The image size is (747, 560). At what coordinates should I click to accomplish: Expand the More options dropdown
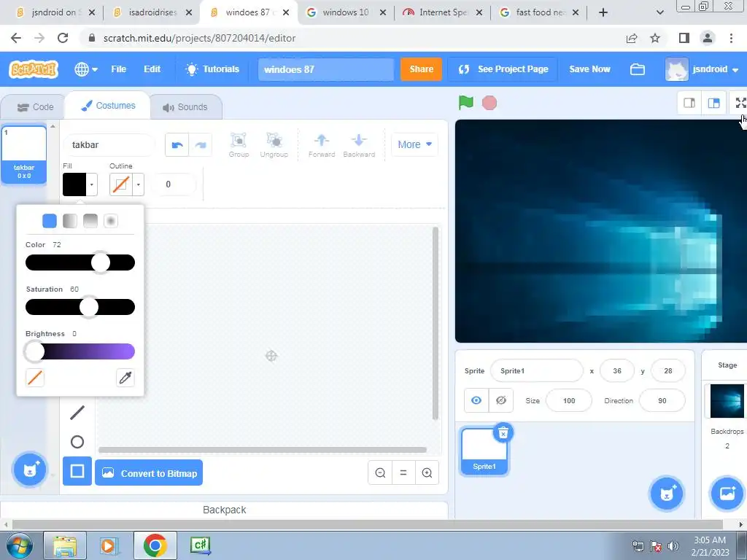[x=414, y=144]
